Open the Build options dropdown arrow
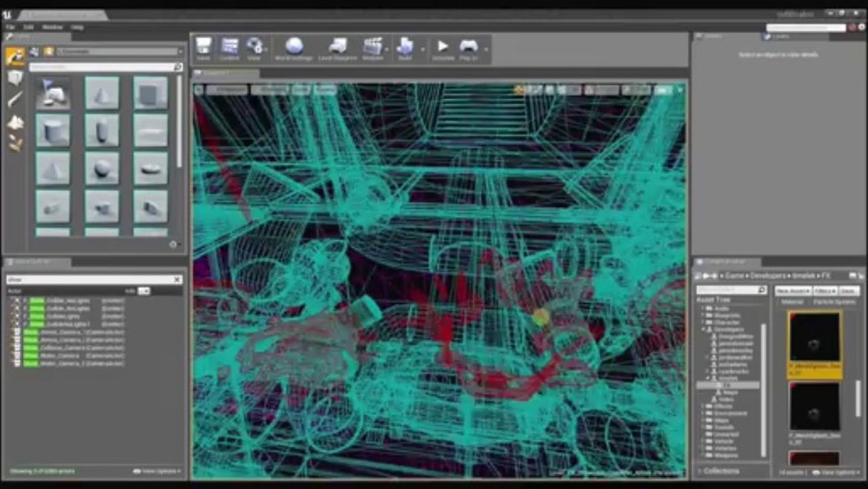The image size is (868, 489). (x=422, y=49)
